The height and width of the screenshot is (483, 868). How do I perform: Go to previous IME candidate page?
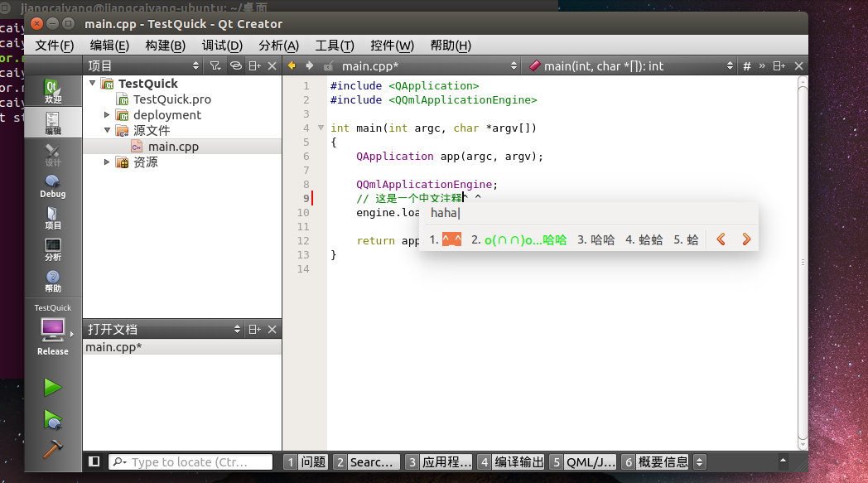click(x=721, y=239)
